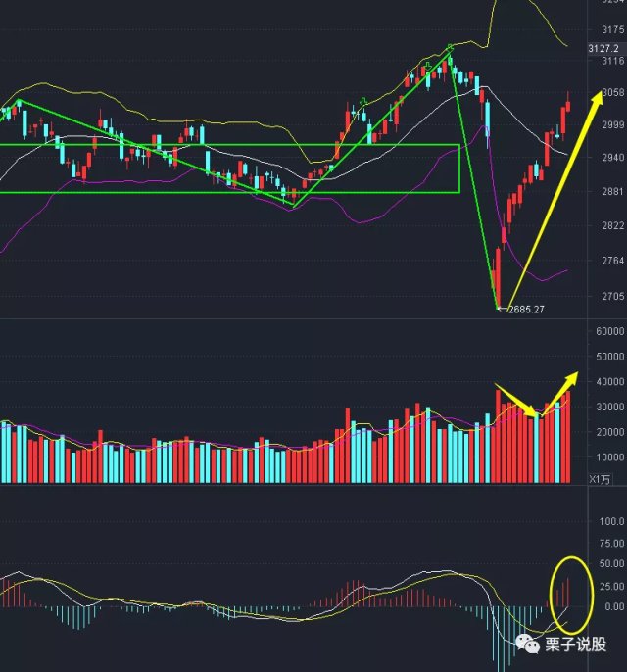Click the 50000 volume axis label
Image resolution: width=627 pixels, height=672 pixels.
tap(610, 357)
